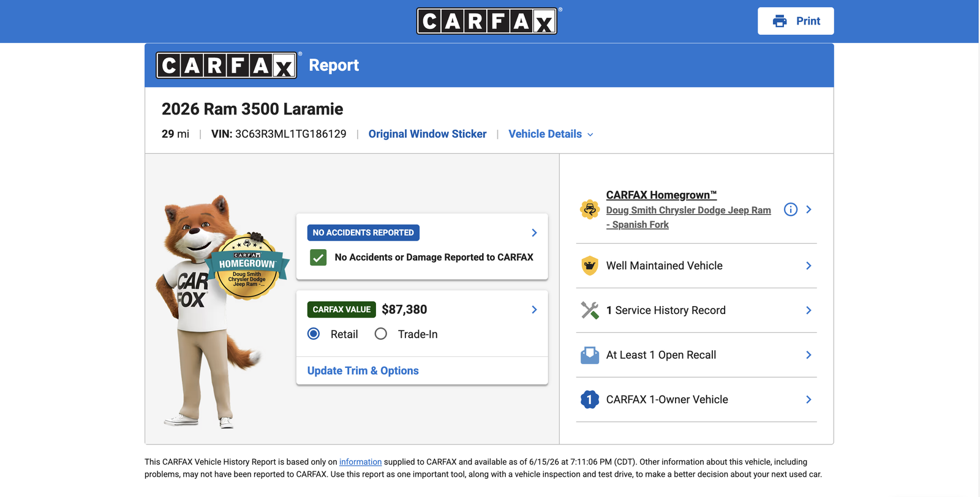The image size is (980, 497).
Task: Click 'No Accidents or Damage Reported to CARFAX'
Action: (434, 258)
